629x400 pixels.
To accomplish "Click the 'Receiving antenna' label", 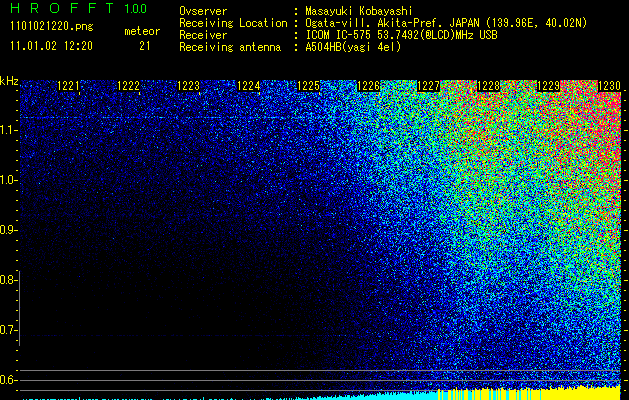I will click(x=230, y=47).
